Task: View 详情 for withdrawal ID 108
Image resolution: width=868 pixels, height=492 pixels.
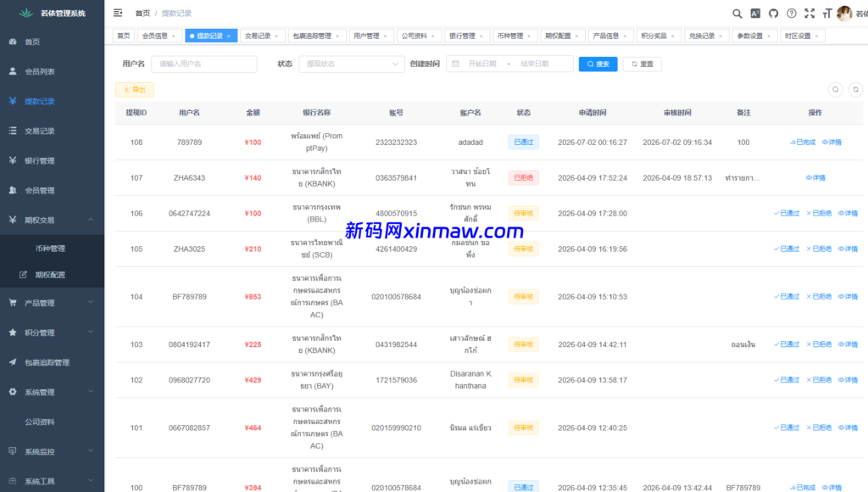Action: point(832,143)
